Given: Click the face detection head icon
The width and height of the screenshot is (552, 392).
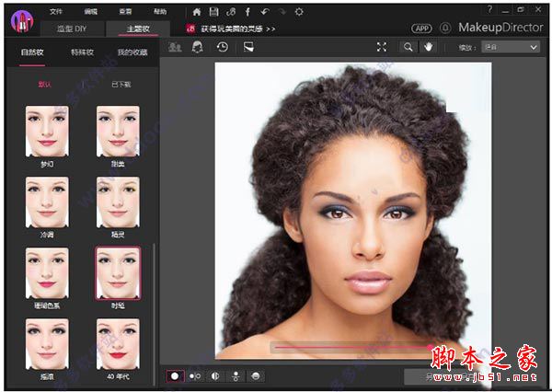Looking at the screenshot, I should (198, 47).
